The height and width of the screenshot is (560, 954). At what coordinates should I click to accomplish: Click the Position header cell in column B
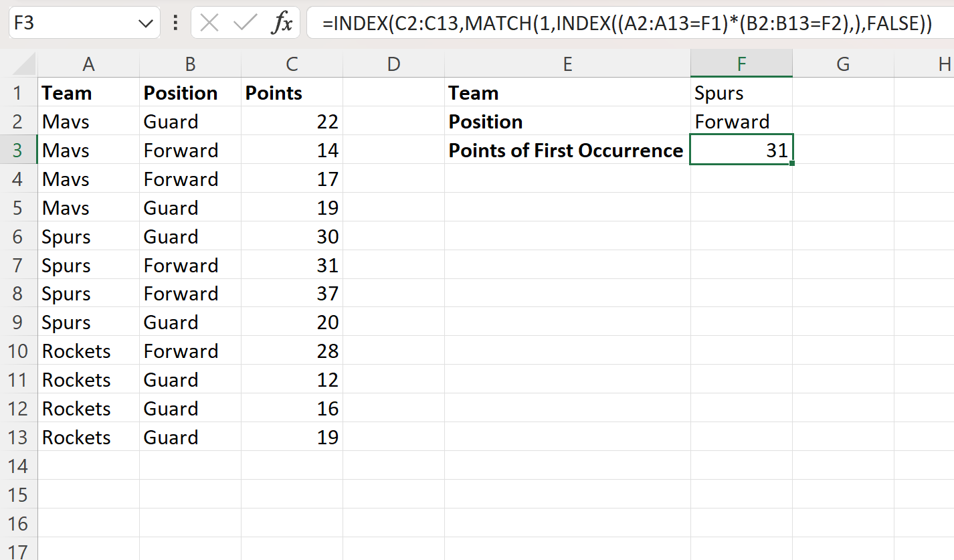(191, 92)
